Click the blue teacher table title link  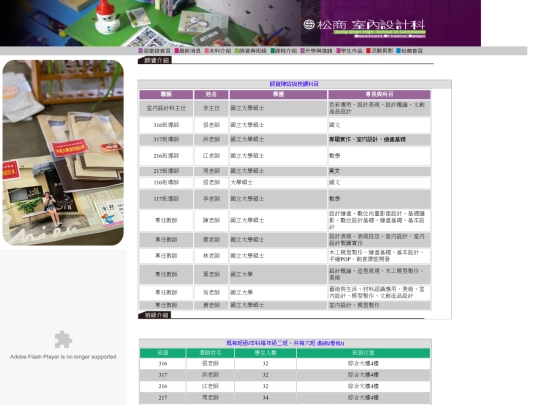pos(294,84)
